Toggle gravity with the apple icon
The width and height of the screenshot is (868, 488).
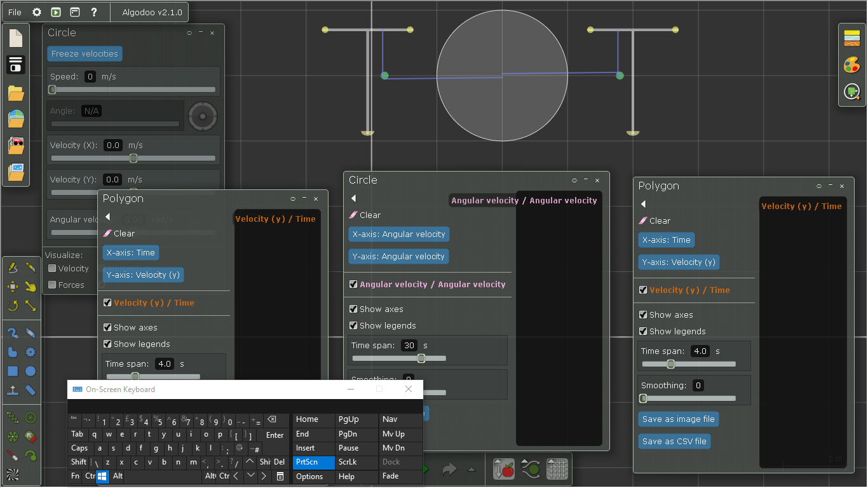click(504, 469)
